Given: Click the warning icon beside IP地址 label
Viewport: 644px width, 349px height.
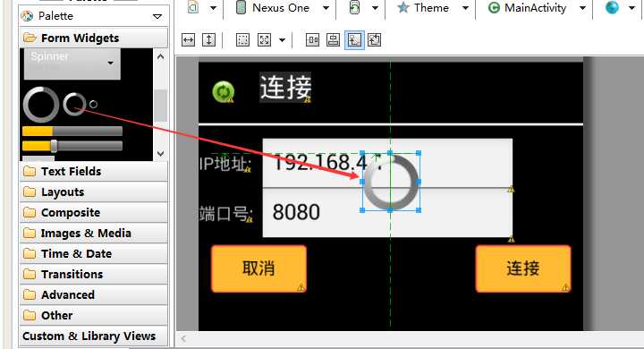Looking at the screenshot, I should point(248,169).
